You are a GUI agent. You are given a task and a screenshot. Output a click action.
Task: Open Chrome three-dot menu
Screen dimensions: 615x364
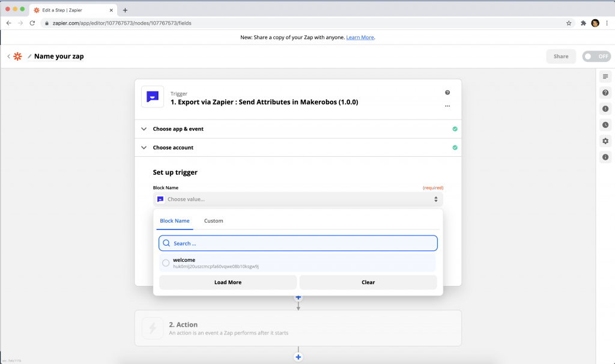point(607,23)
